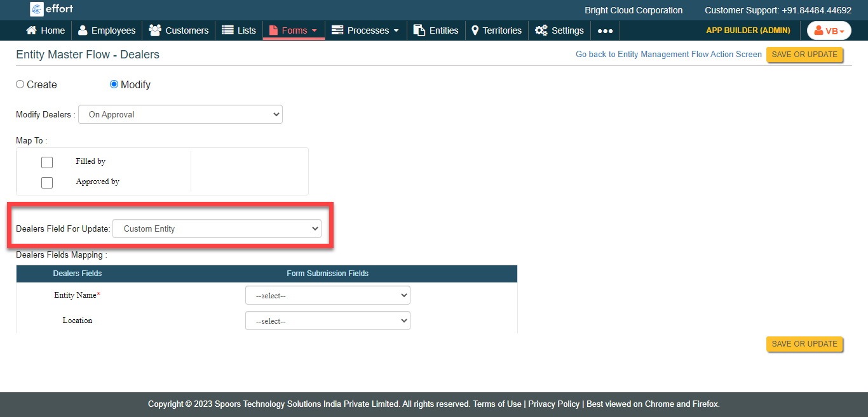Image resolution: width=868 pixels, height=417 pixels.
Task: Open the Forms menu
Action: coord(294,30)
